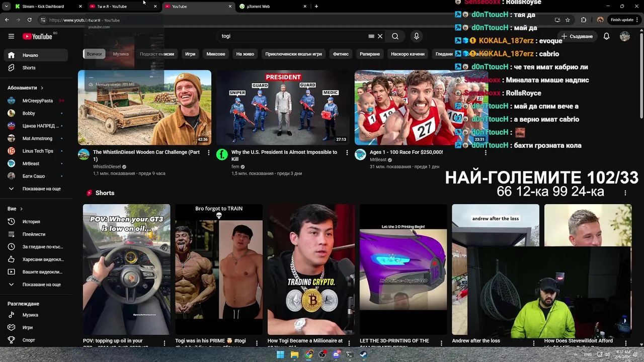Open Бати Сашо subscription channel
The height and width of the screenshot is (362, 644).
point(35,176)
